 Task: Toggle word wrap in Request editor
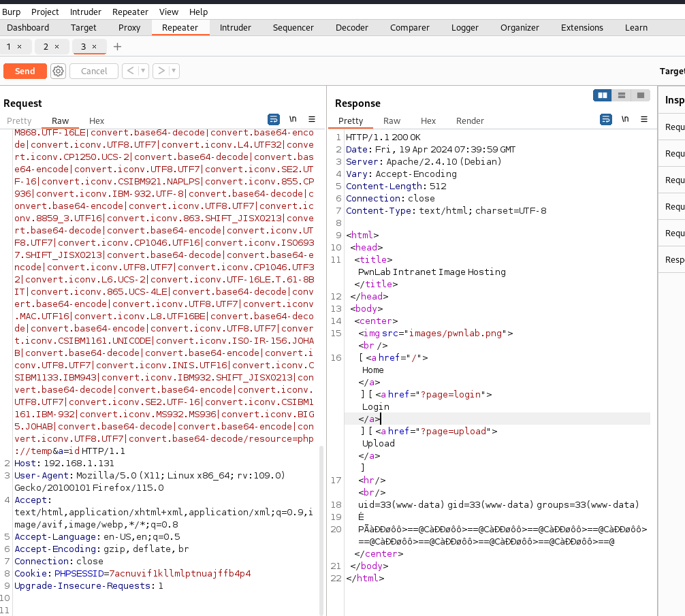pyautogui.click(x=274, y=119)
